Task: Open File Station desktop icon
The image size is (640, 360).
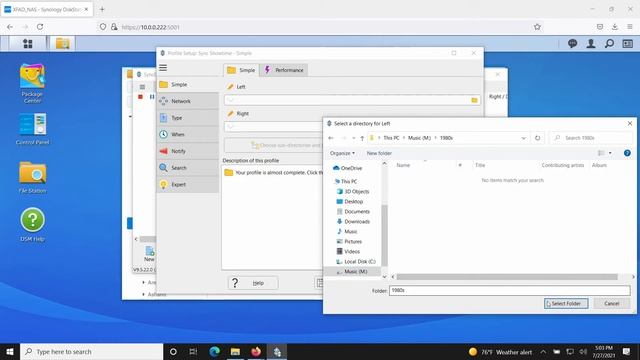Action: 32,177
